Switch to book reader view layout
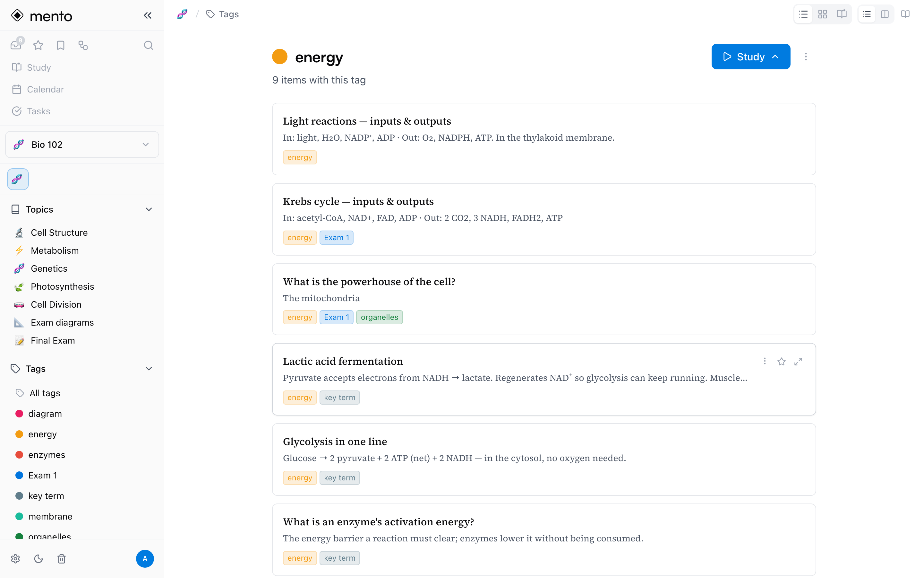The height and width of the screenshot is (578, 924). click(842, 14)
